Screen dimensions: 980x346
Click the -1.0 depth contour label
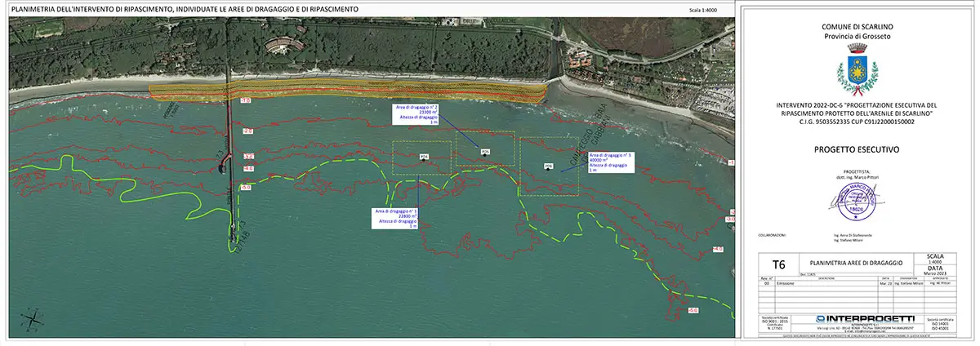pyautogui.click(x=245, y=100)
